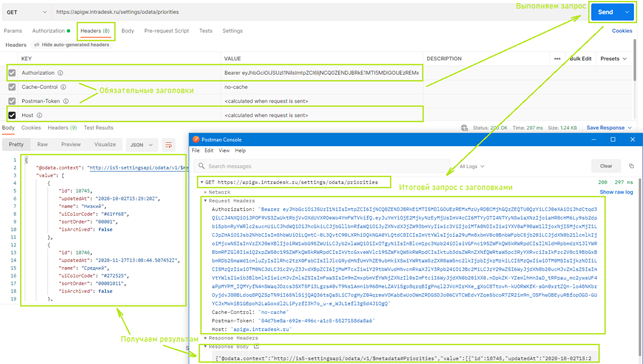Uncheck the Host header checkbox
Viewport: 643px width, 364px height.
coord(12,116)
